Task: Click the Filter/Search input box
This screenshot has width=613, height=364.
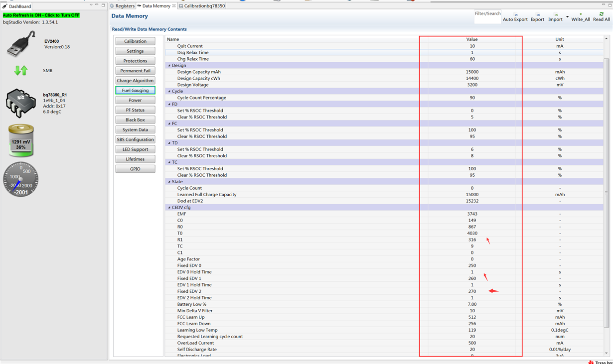Action: tap(487, 16)
